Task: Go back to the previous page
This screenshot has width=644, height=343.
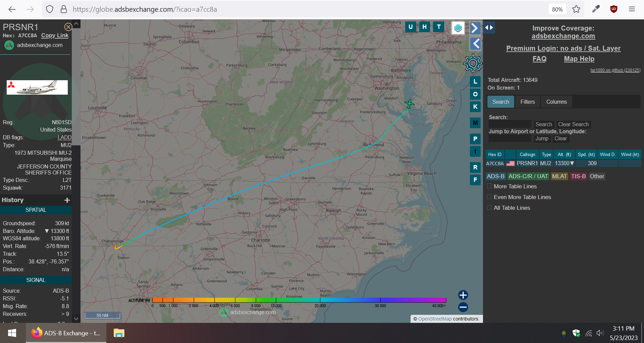Action: pyautogui.click(x=12, y=9)
